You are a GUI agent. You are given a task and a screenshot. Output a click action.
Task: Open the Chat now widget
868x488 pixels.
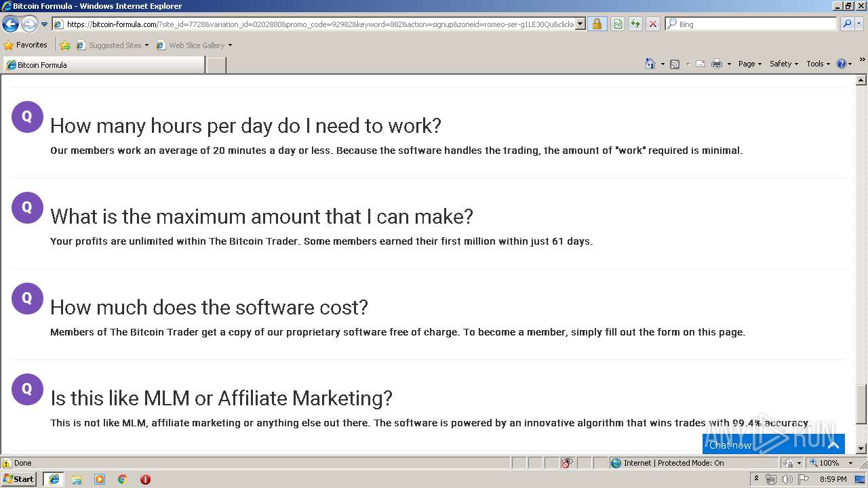coord(774,445)
